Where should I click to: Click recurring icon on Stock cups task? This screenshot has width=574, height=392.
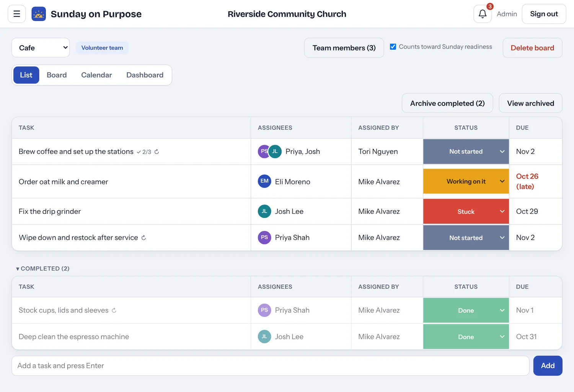[114, 311]
